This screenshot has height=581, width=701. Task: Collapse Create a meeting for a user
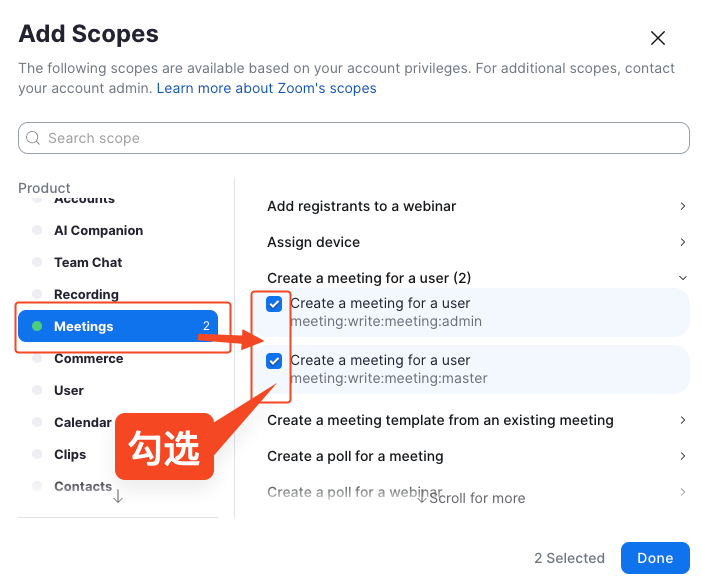[682, 278]
